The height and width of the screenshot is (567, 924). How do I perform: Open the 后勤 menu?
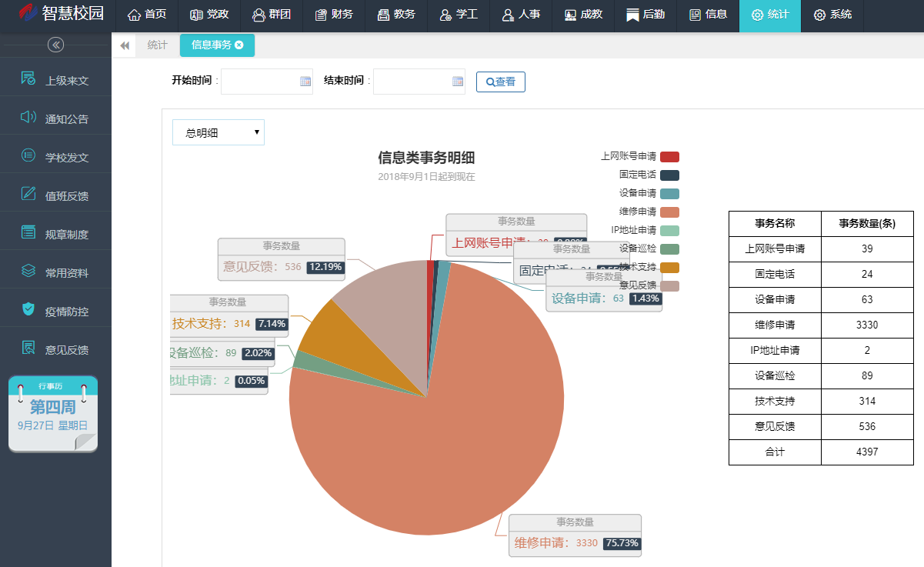coord(645,15)
